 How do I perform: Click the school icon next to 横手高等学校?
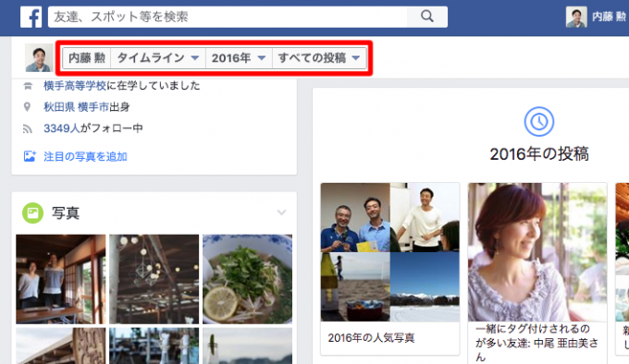28,86
